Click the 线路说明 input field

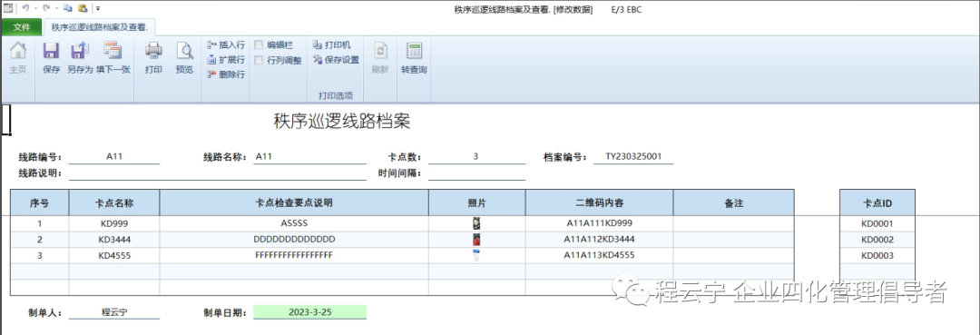[x=218, y=173]
